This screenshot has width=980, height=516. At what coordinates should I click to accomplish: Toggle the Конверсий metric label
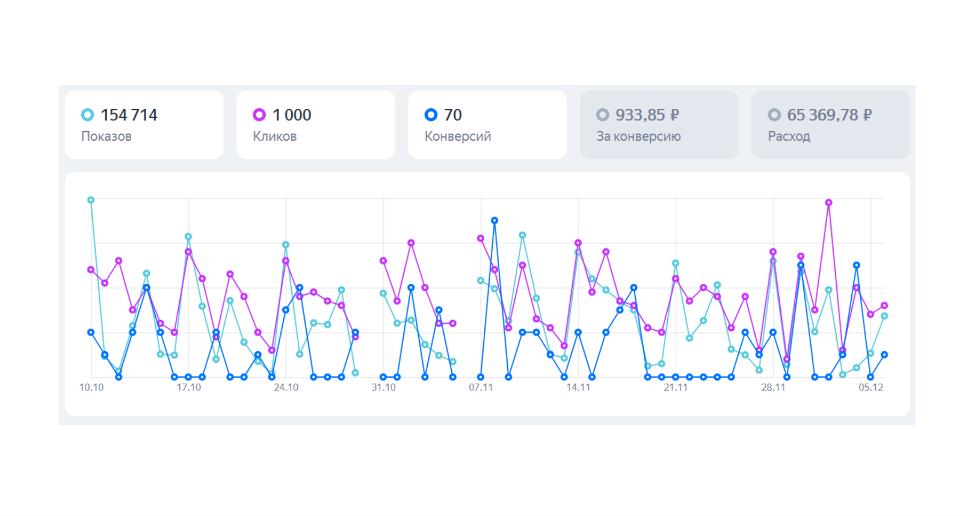coord(458,137)
